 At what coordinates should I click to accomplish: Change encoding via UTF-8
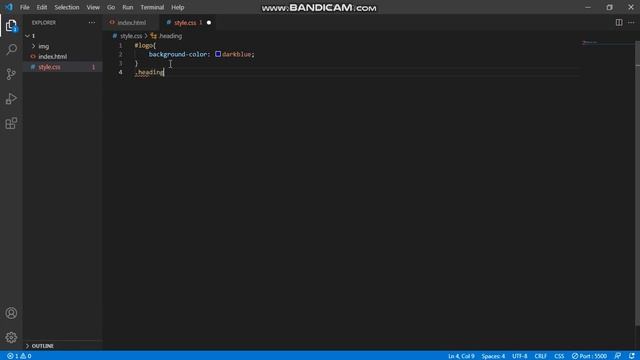coord(520,356)
